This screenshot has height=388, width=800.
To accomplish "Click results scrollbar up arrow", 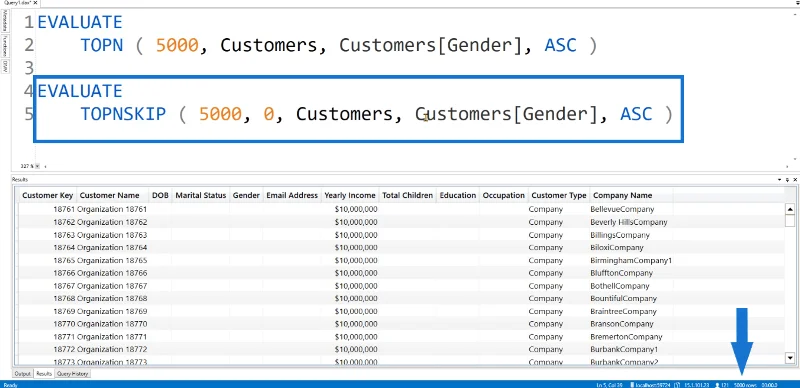I will pyautogui.click(x=790, y=209).
